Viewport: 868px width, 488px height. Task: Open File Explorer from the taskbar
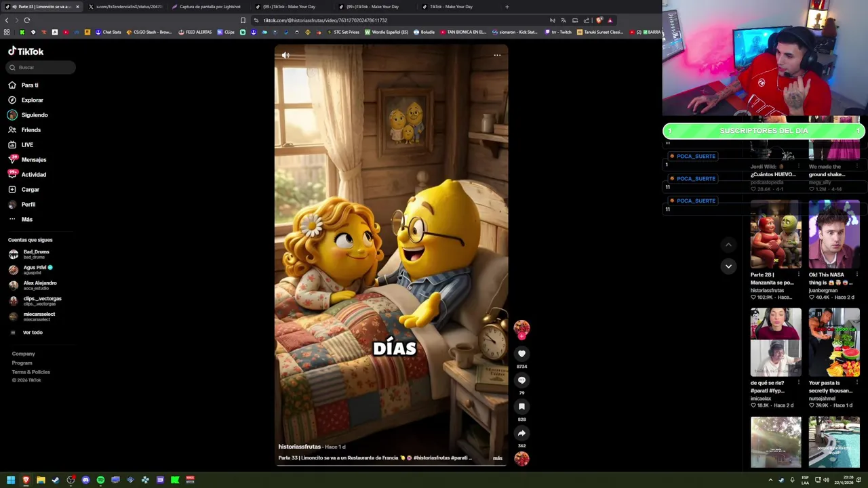(41, 480)
